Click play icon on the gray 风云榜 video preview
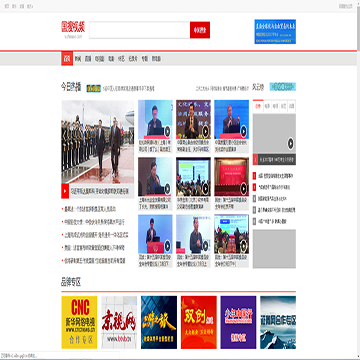Screen dimensions: 360x360 tap(291, 143)
